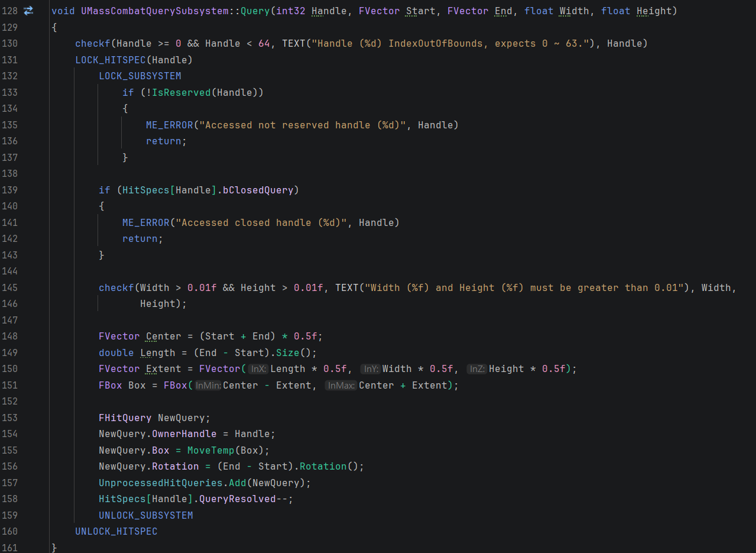Viewport: 756px width, 553px height.
Task: Click line number 128 in the gutter
Action: 10,11
